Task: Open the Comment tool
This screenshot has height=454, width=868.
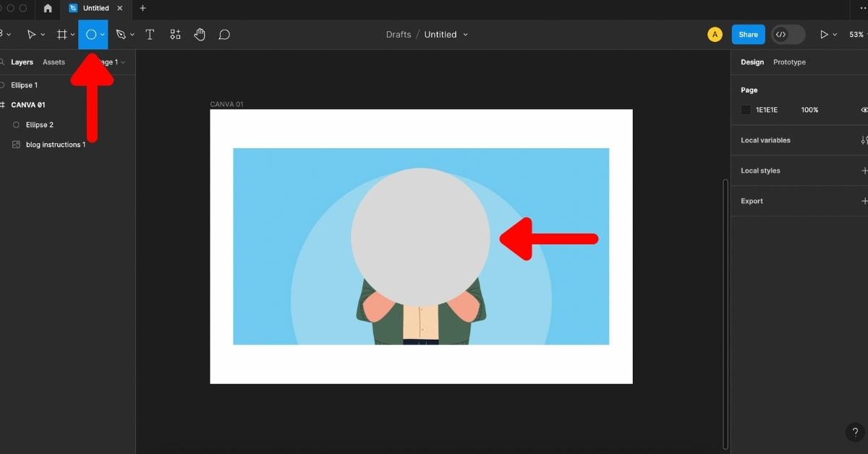Action: click(224, 35)
